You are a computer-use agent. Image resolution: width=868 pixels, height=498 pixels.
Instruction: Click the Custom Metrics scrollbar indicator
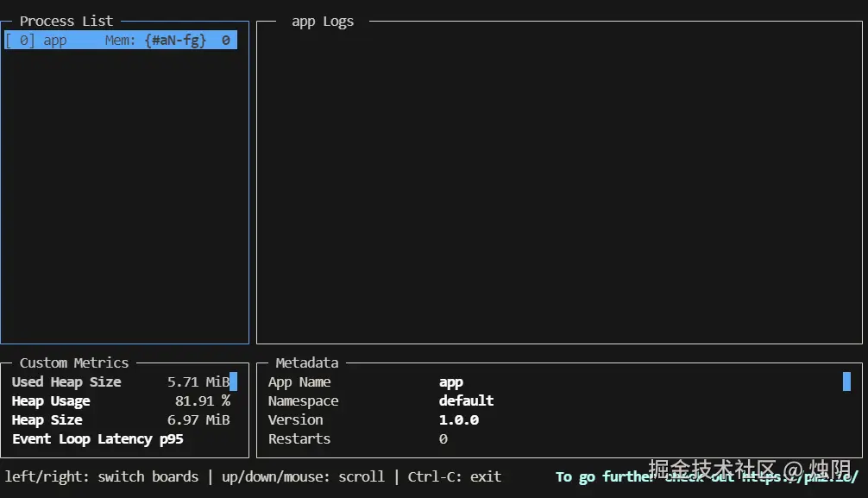tap(234, 381)
